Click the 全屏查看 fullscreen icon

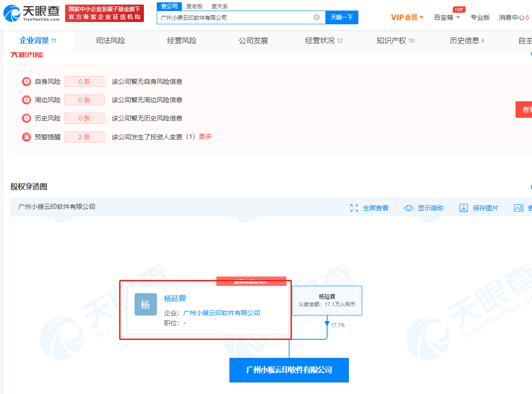tap(354, 208)
